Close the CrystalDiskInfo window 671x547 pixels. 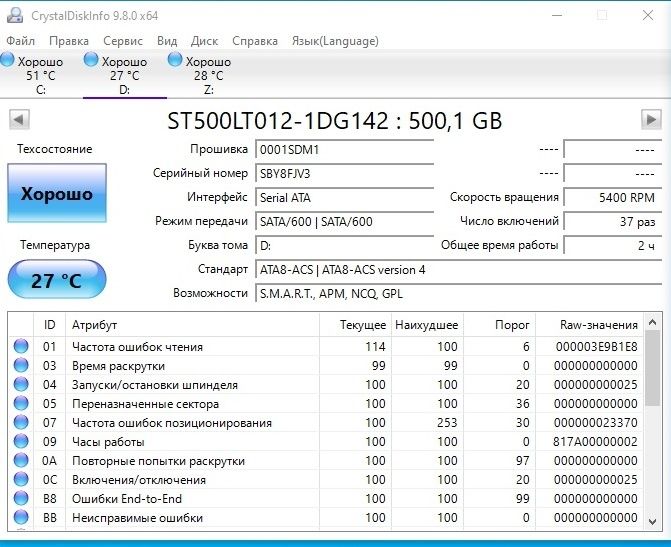[x=648, y=15]
